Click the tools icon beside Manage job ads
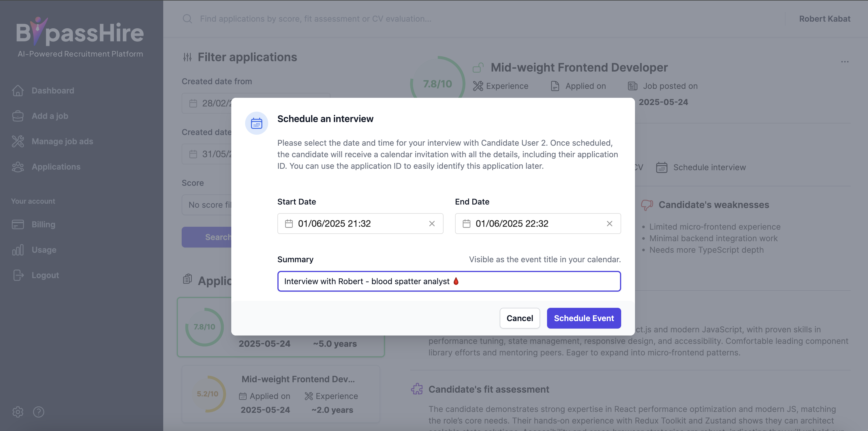868x431 pixels. pos(18,141)
